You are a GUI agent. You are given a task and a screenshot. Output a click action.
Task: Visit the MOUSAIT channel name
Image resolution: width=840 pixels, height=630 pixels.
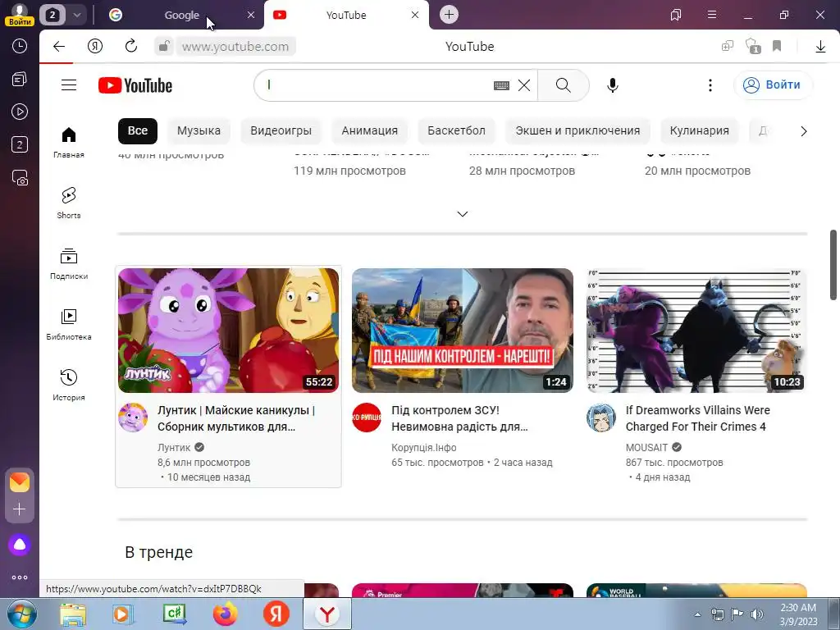coord(646,447)
